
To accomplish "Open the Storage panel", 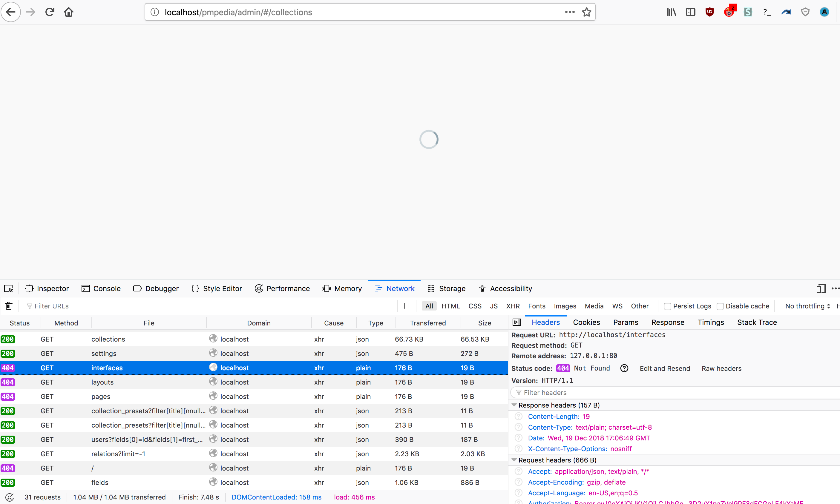I will [x=453, y=288].
